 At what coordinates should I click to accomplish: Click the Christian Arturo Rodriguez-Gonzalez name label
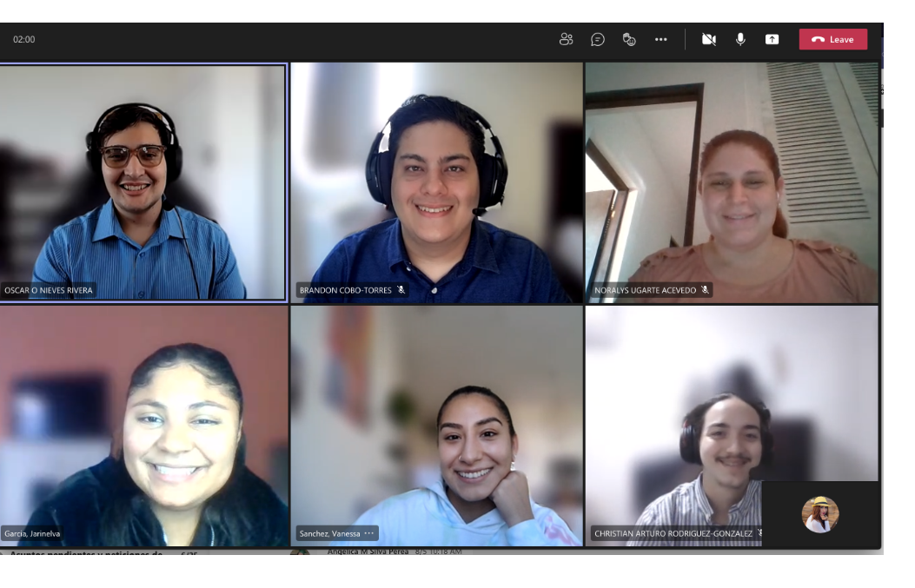(x=673, y=533)
